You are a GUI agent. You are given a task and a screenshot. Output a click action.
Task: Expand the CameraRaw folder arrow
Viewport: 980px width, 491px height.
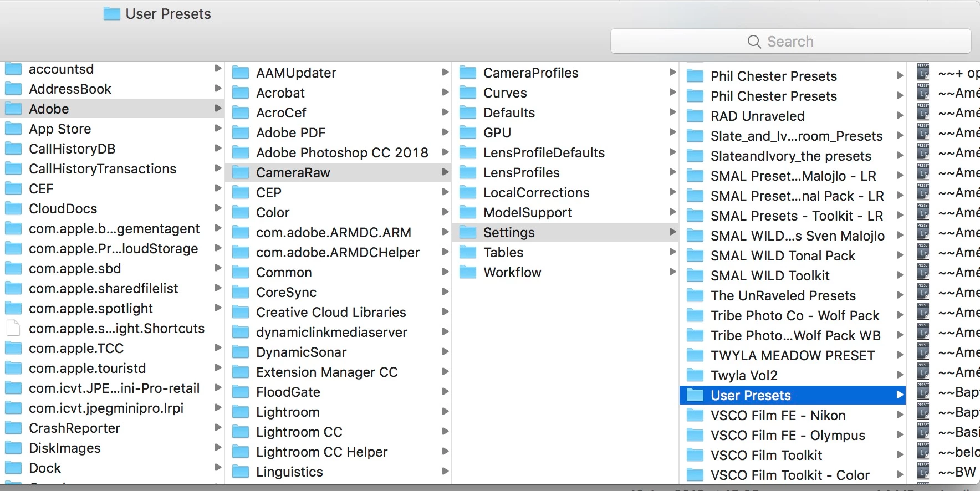pos(445,172)
